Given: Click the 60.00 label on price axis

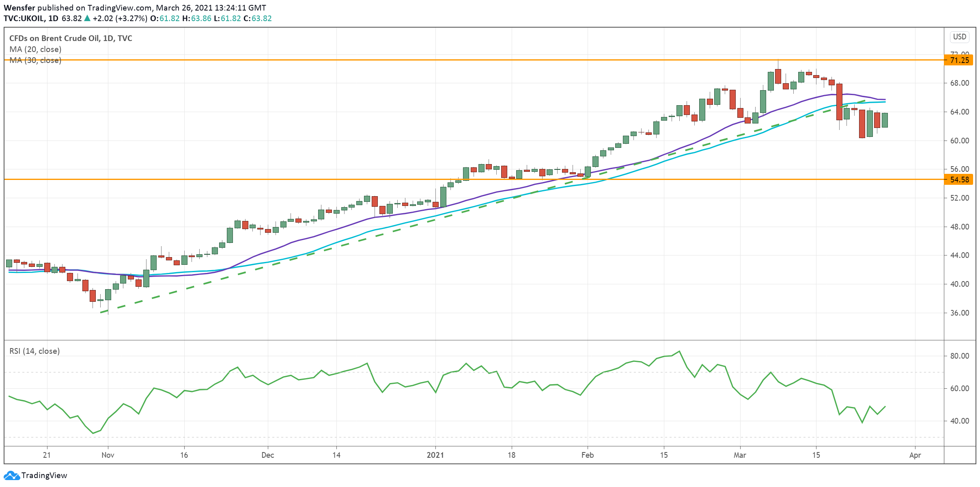Looking at the screenshot, I should pos(959,141).
